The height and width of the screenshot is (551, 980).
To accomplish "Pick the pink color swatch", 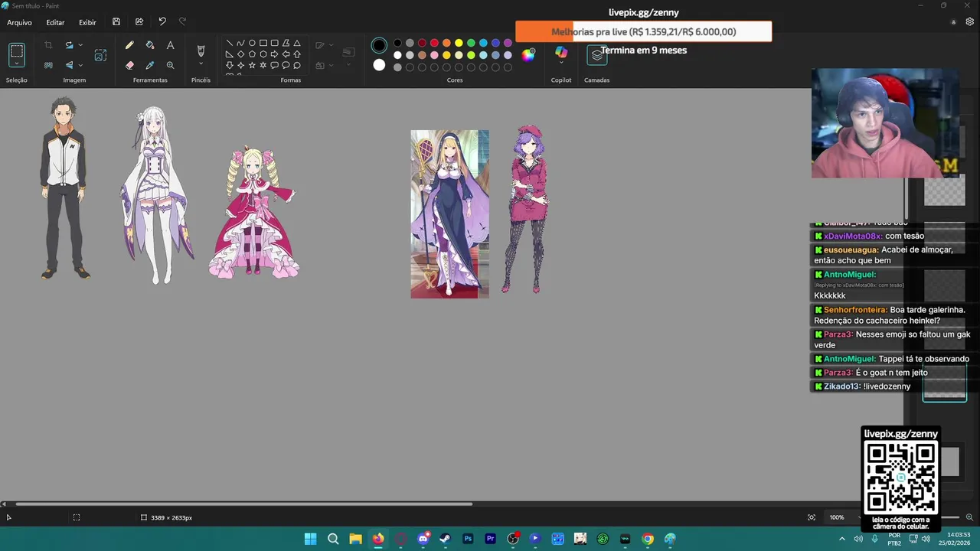I will (x=434, y=55).
